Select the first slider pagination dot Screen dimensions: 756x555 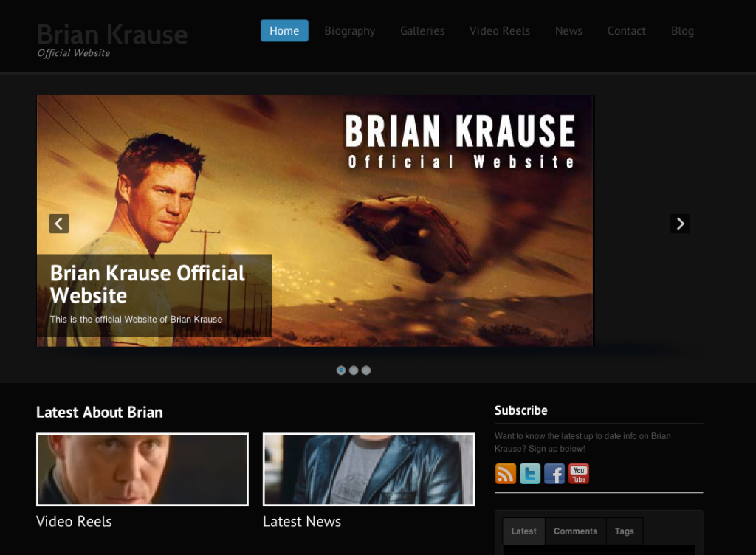tap(341, 370)
